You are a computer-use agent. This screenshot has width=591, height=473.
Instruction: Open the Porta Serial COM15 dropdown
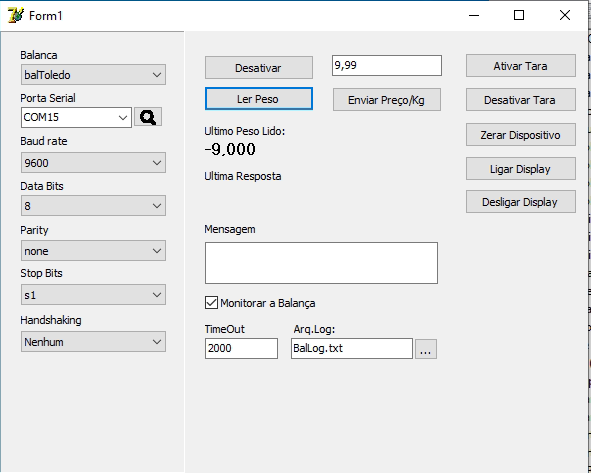76,117
